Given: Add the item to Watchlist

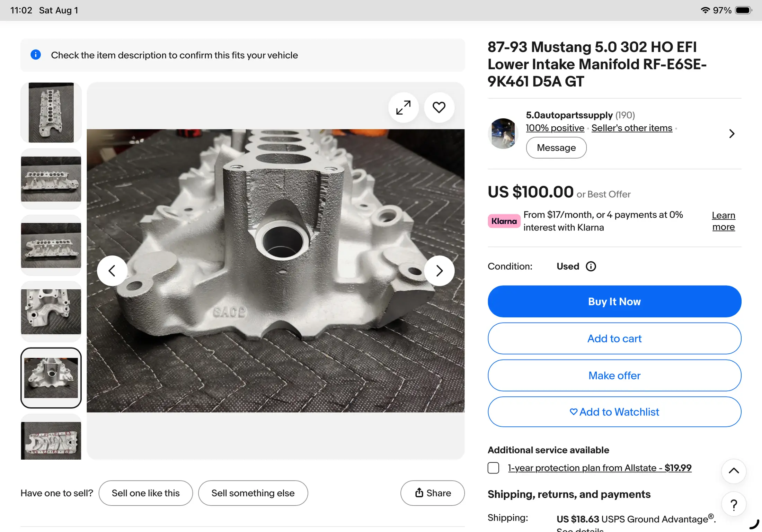Looking at the screenshot, I should click(614, 412).
